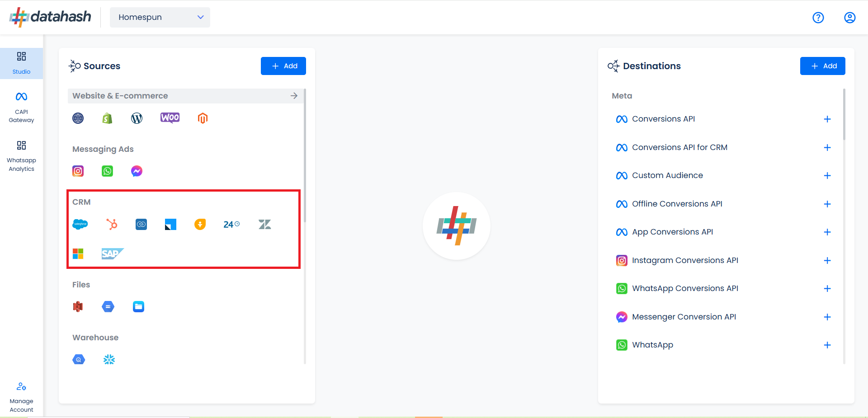Select the HubSpot CRM source
This screenshot has height=418, width=868.
[x=112, y=224]
